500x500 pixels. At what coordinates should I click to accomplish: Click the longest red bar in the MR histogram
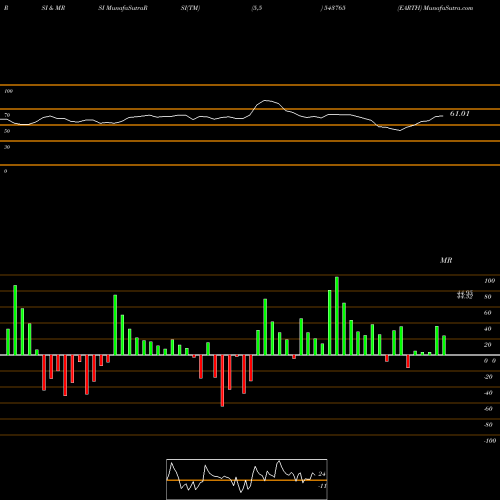[222, 381]
